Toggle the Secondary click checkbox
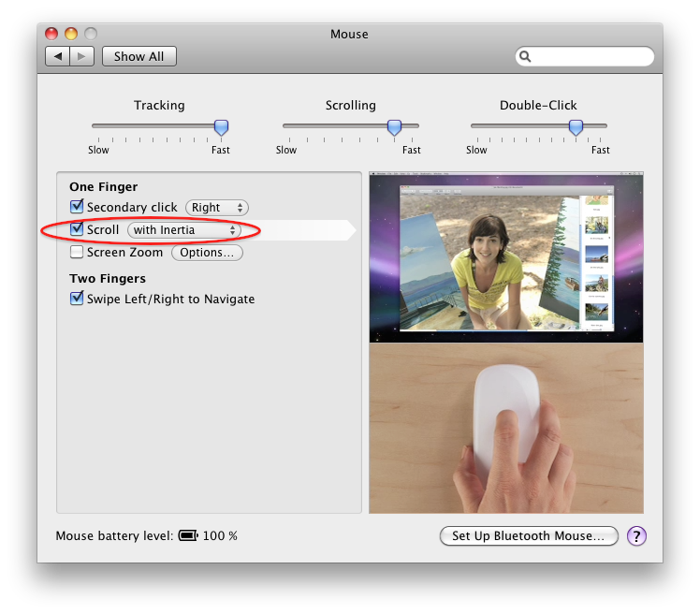 (x=77, y=206)
